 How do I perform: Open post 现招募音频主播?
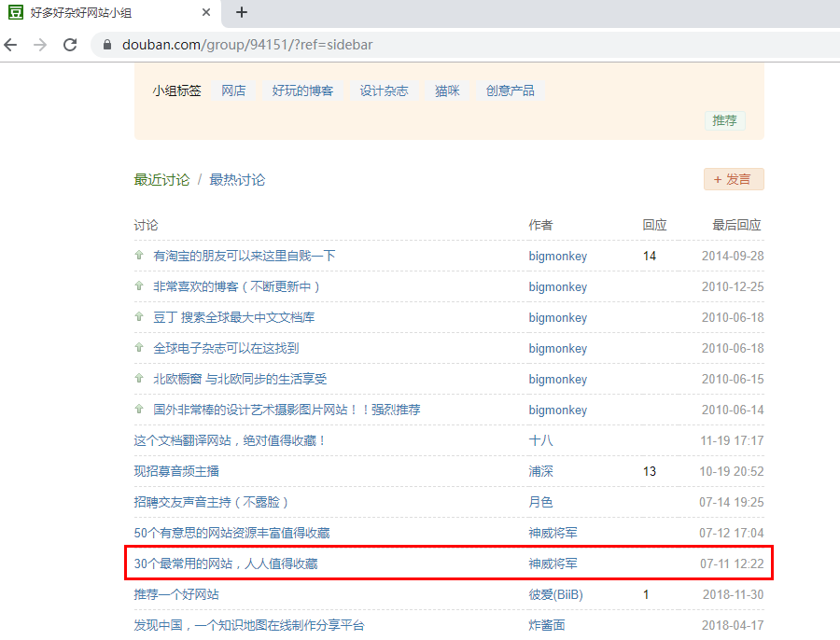point(176,472)
